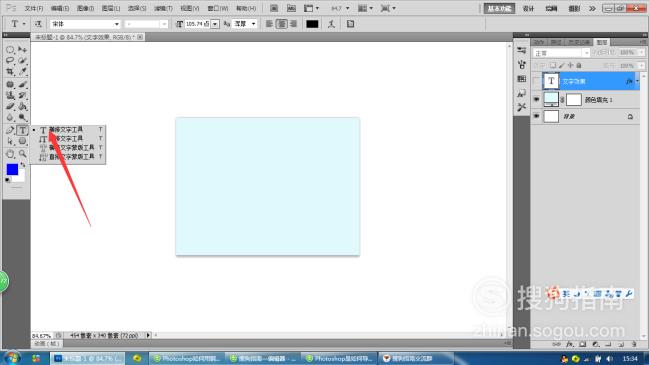Select the Eyedropper tool
This screenshot has width=649, height=365.
[23, 72]
